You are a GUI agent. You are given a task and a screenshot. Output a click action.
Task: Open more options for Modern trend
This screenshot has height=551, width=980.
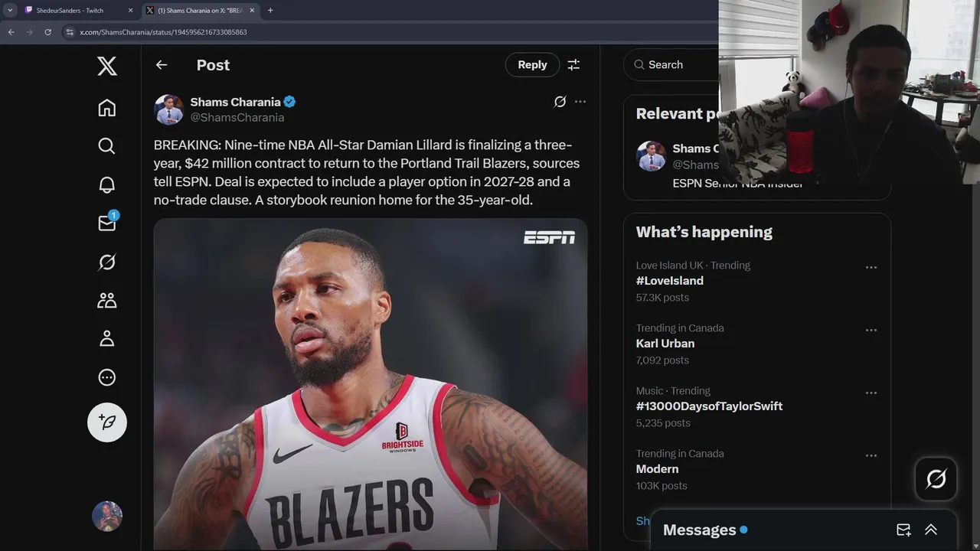[x=871, y=455]
